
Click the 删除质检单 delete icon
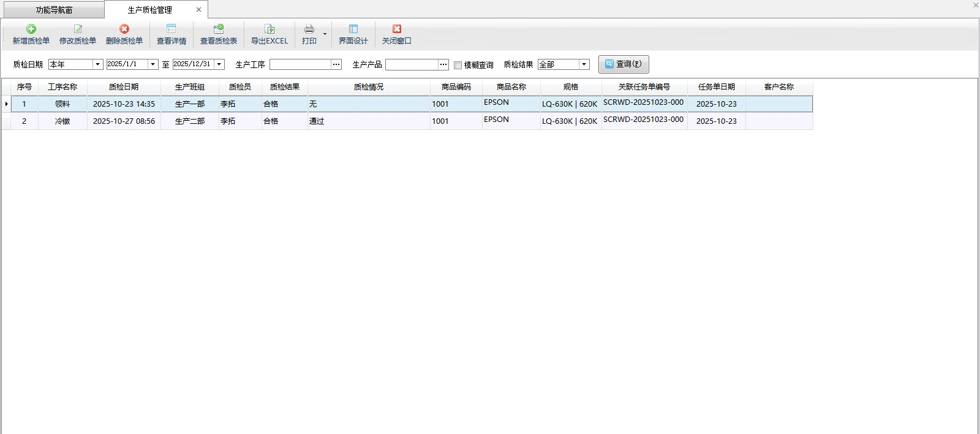124,29
